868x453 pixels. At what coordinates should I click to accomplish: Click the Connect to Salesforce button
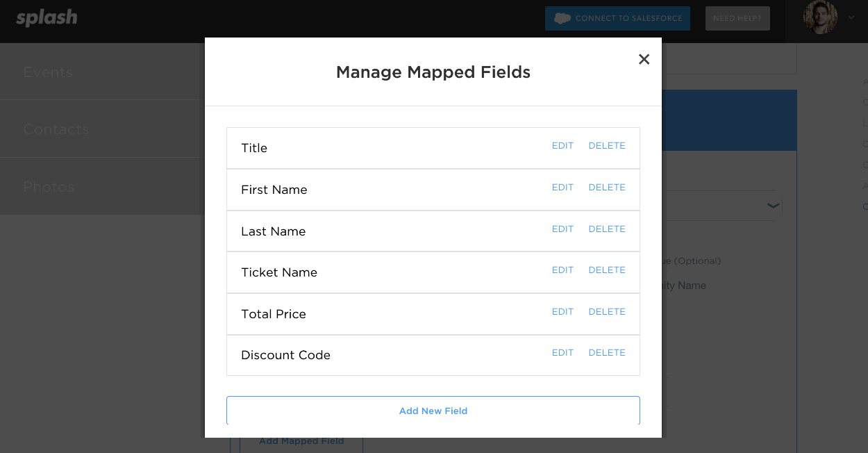click(x=617, y=18)
